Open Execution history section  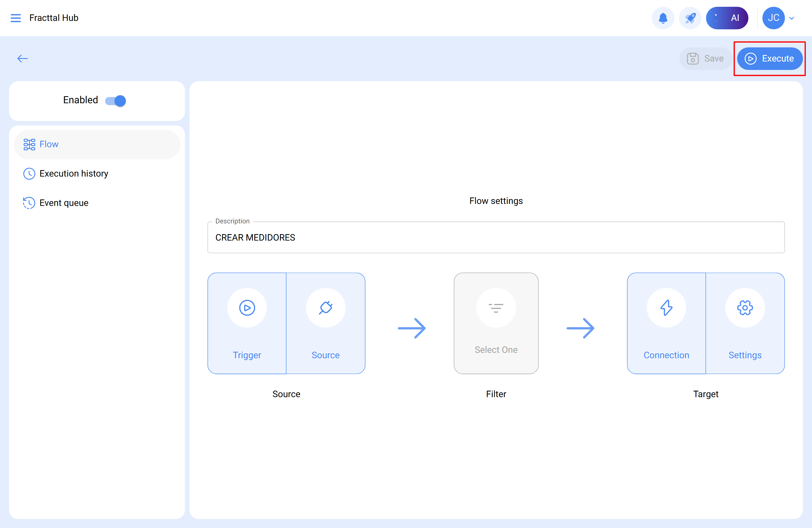point(73,174)
